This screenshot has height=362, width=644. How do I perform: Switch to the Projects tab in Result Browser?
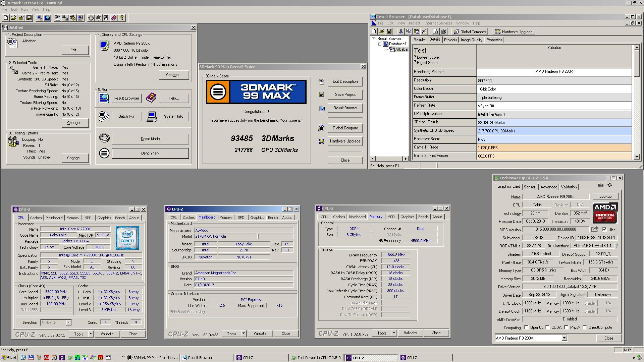(x=450, y=40)
